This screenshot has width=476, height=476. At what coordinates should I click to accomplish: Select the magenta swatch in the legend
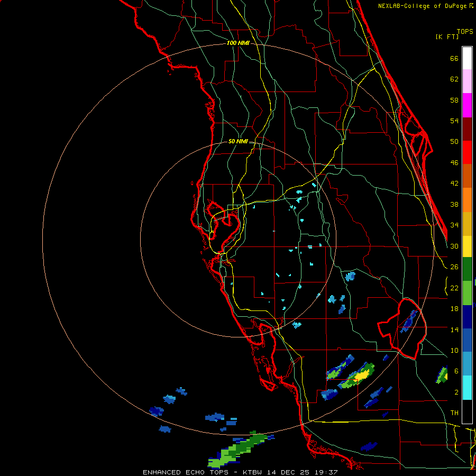click(x=467, y=105)
